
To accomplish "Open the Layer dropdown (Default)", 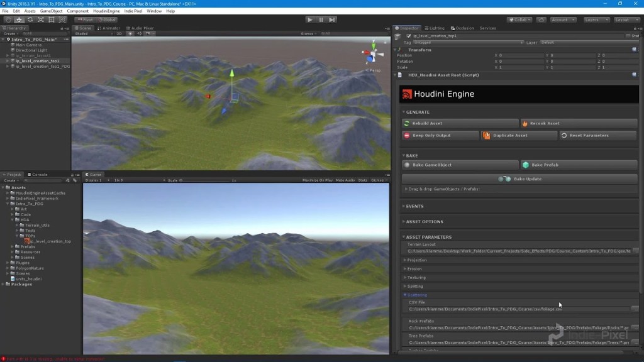I will click(x=589, y=43).
